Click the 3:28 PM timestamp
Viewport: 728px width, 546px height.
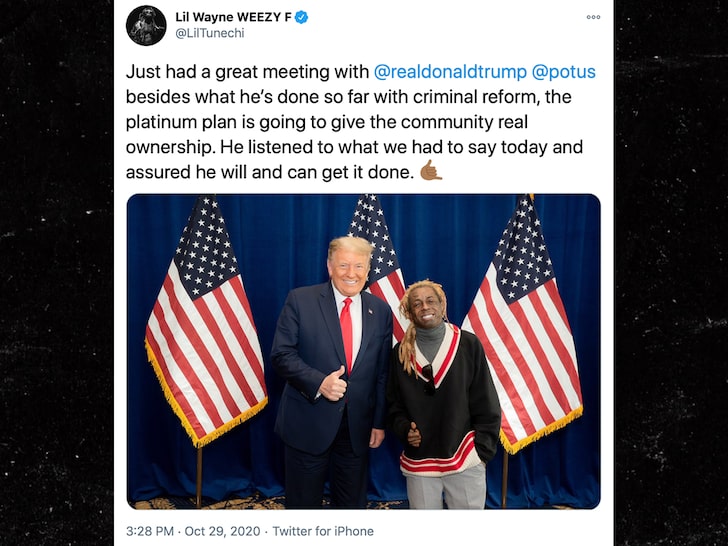pos(150,531)
